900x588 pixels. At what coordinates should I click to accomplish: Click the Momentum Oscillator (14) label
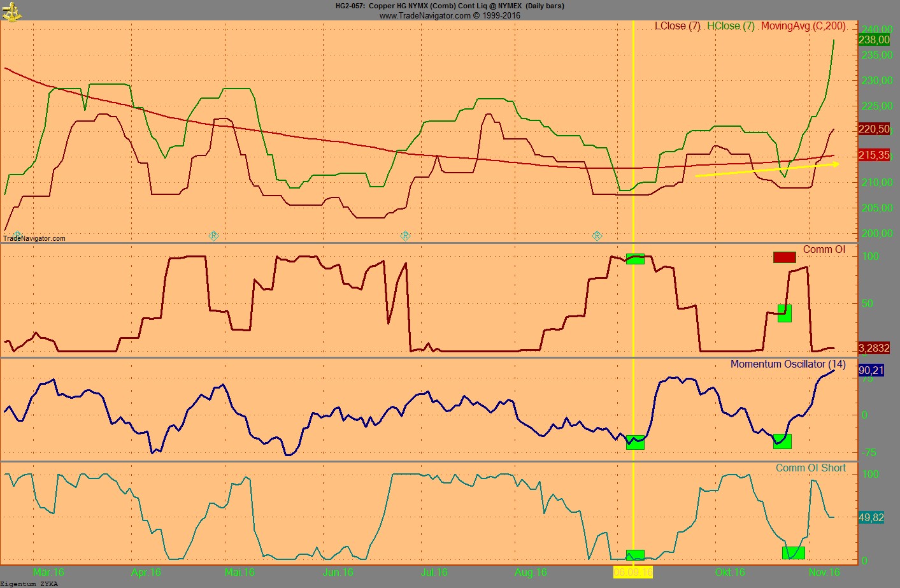[x=788, y=364]
